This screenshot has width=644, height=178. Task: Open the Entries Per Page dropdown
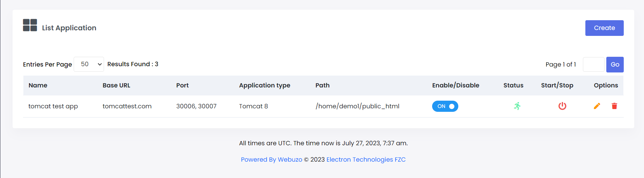[x=89, y=64]
